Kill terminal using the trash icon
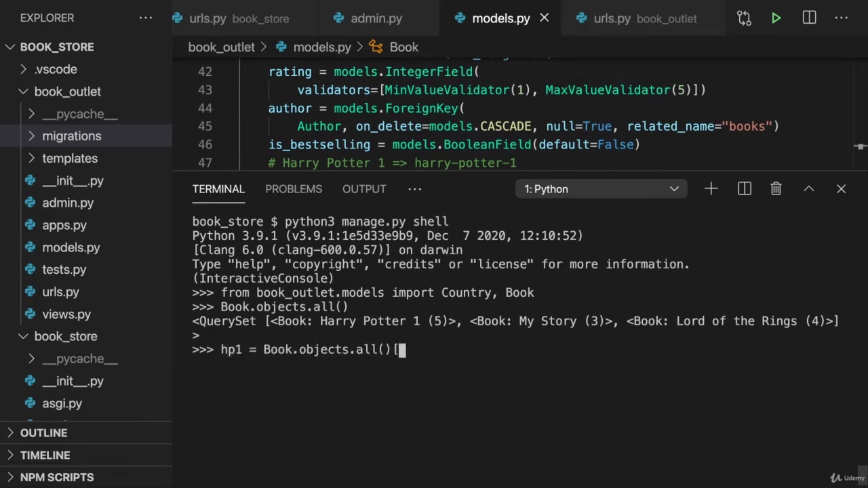This screenshot has height=488, width=868. click(776, 189)
